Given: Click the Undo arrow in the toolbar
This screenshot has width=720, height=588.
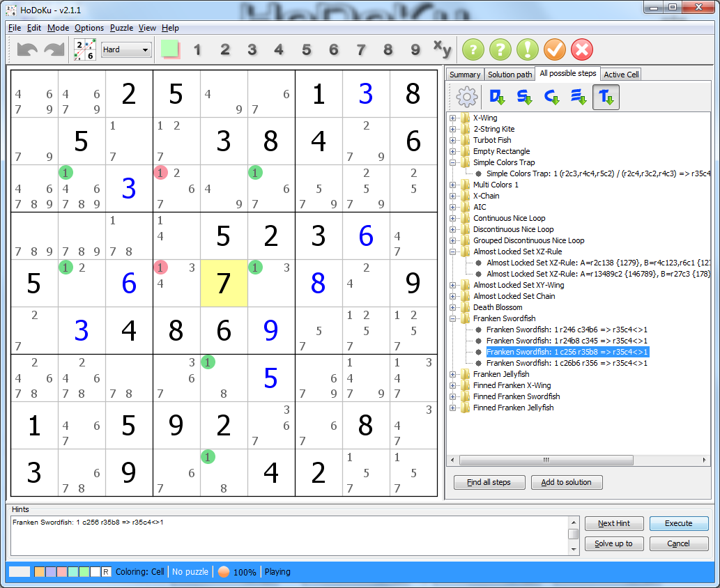Looking at the screenshot, I should tap(27, 50).
